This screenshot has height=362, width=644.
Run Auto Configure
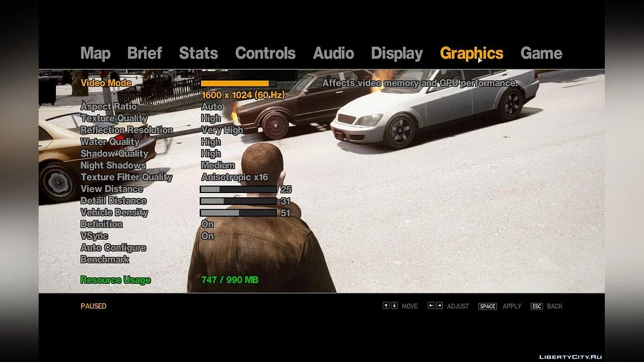click(x=113, y=248)
